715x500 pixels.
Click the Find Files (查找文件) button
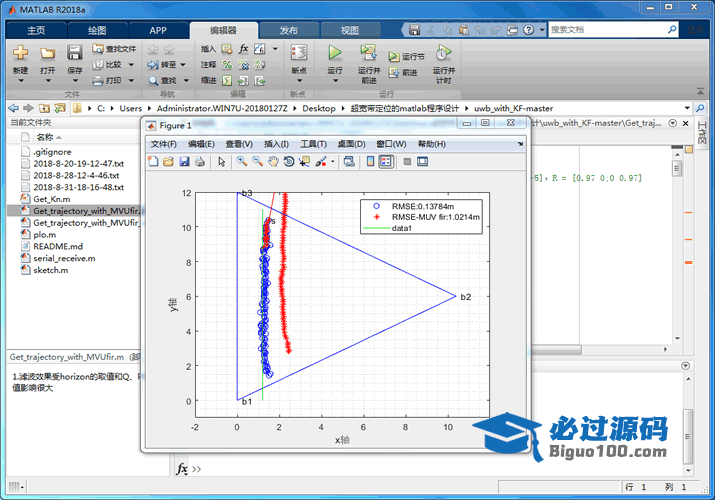point(114,49)
